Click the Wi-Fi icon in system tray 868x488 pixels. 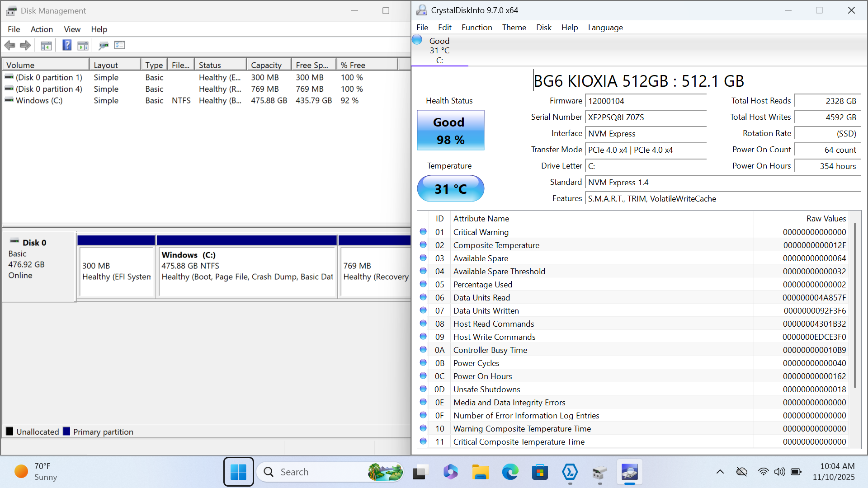click(763, 472)
